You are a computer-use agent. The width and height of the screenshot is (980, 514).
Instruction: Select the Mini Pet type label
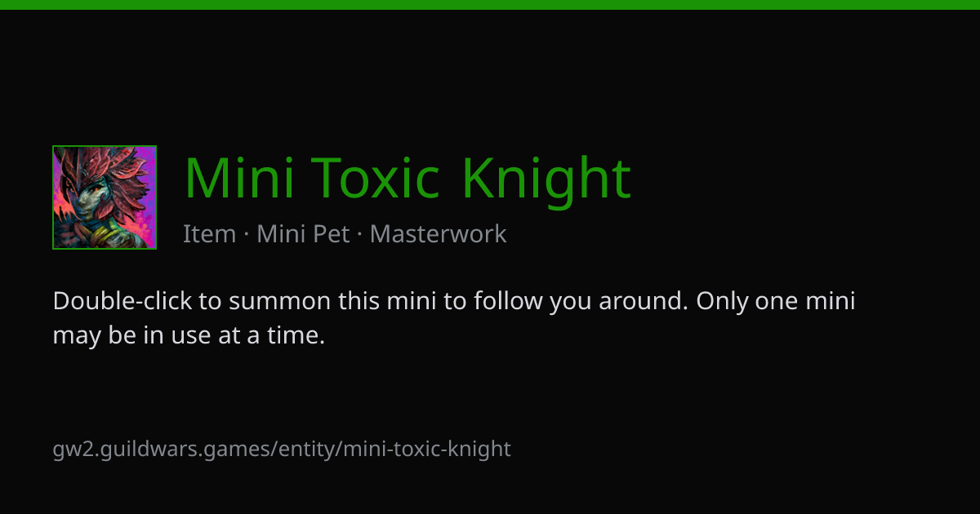click(303, 235)
